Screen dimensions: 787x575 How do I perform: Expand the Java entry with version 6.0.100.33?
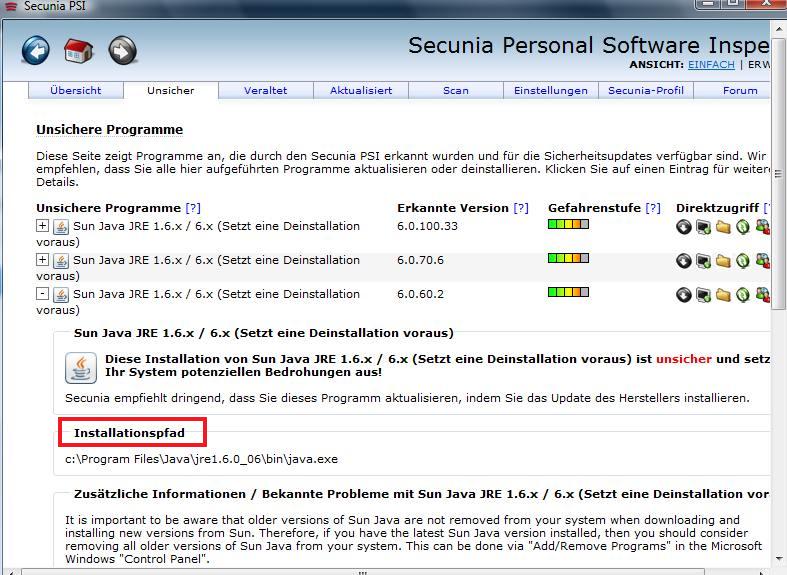43,226
